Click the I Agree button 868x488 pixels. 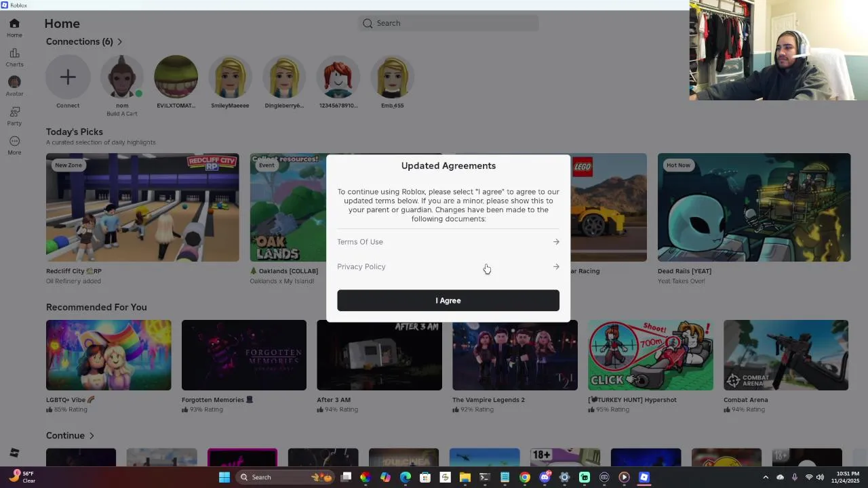[448, 300]
